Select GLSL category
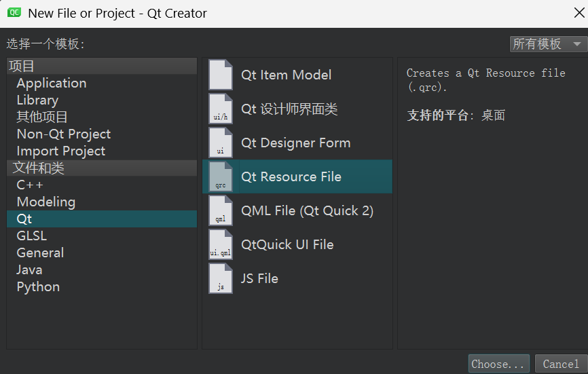This screenshot has width=588, height=374. tap(102, 236)
